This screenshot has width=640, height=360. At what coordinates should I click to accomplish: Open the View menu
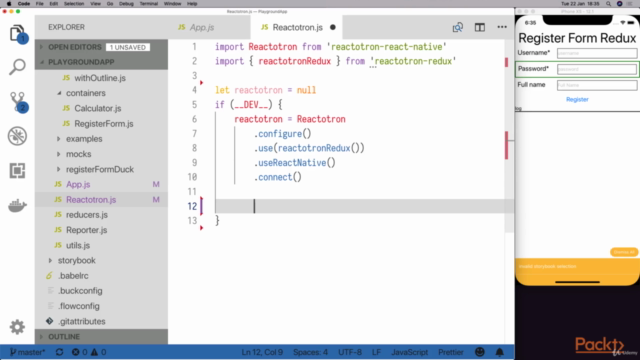(96, 4)
